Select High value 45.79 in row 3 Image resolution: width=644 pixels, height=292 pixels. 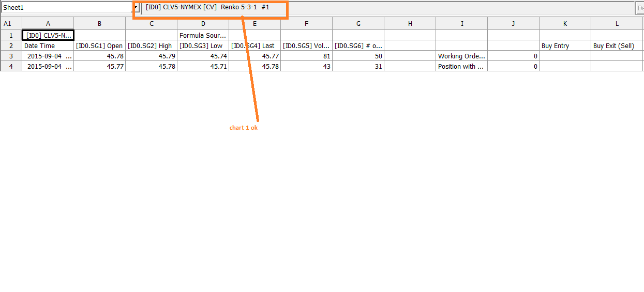coord(152,56)
